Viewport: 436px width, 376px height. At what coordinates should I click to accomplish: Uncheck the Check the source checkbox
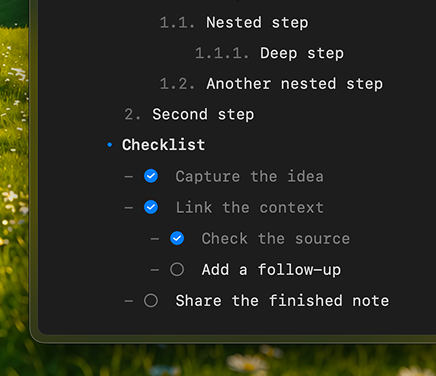click(x=177, y=238)
